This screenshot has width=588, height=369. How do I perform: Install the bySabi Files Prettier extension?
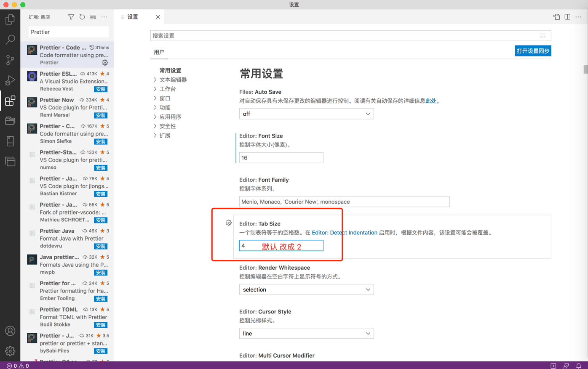[x=101, y=351]
